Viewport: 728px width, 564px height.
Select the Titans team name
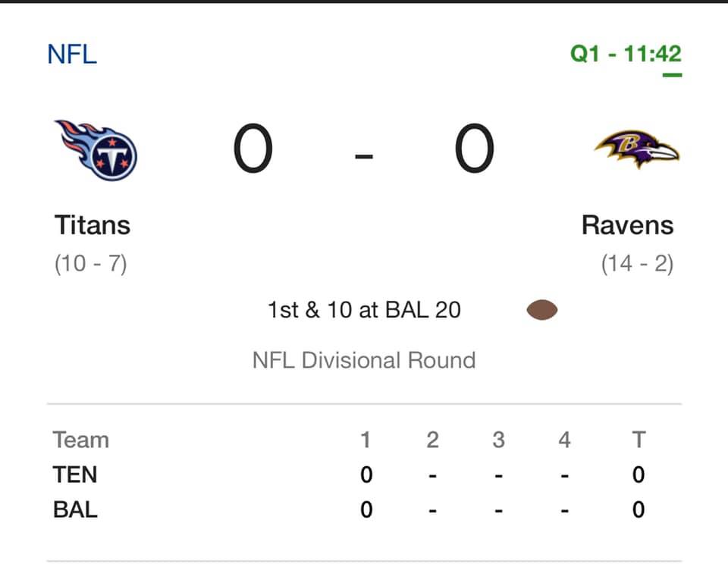(93, 225)
